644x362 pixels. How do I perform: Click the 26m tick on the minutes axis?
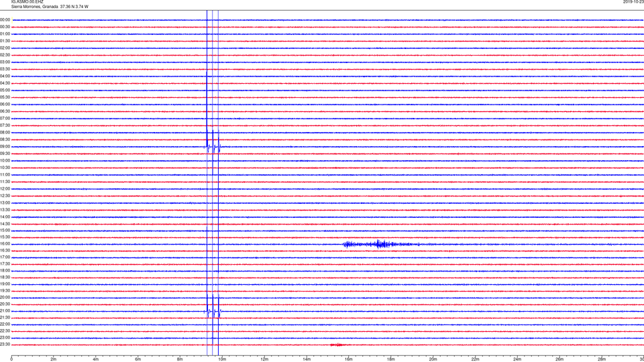559,359
